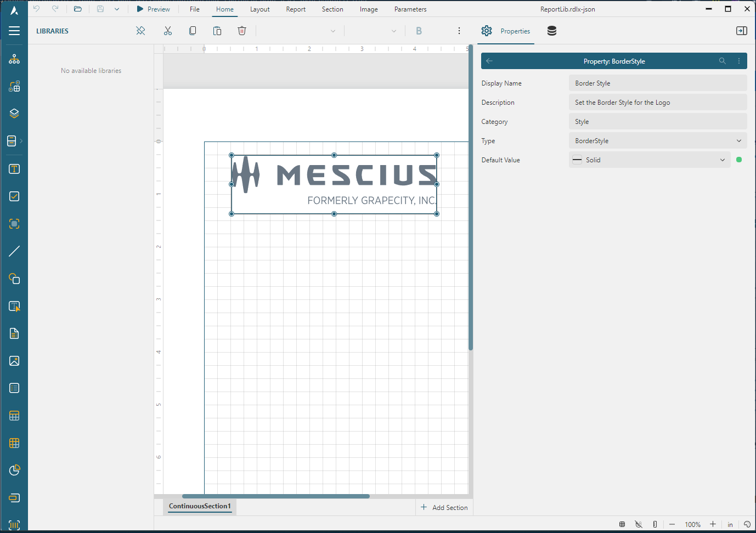Open the Default Value Solid dropdown
Image resolution: width=756 pixels, height=533 pixels.
coord(650,160)
